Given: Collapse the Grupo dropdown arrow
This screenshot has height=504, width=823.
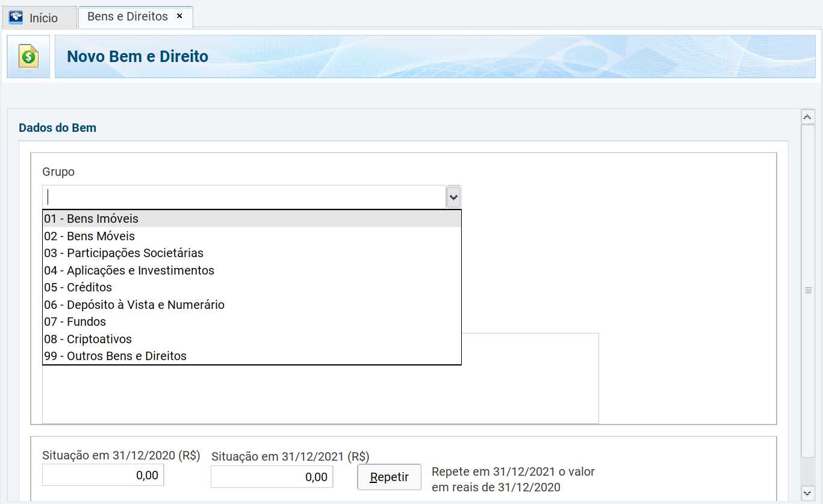Looking at the screenshot, I should (x=453, y=197).
